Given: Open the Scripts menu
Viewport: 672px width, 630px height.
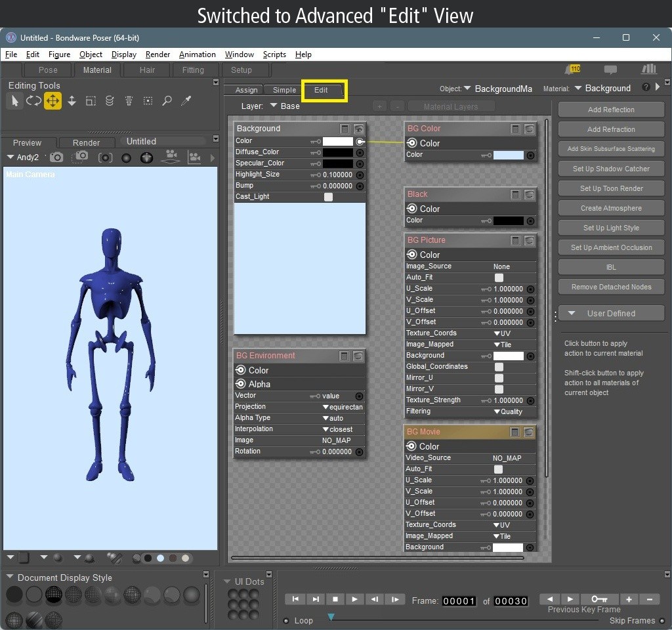Looking at the screenshot, I should pos(274,54).
